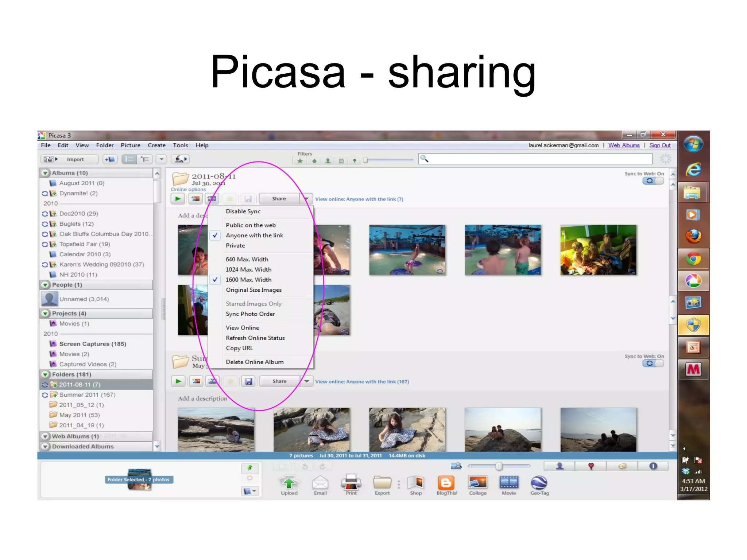Open View online link showing (167)
747x560 pixels.
click(362, 382)
